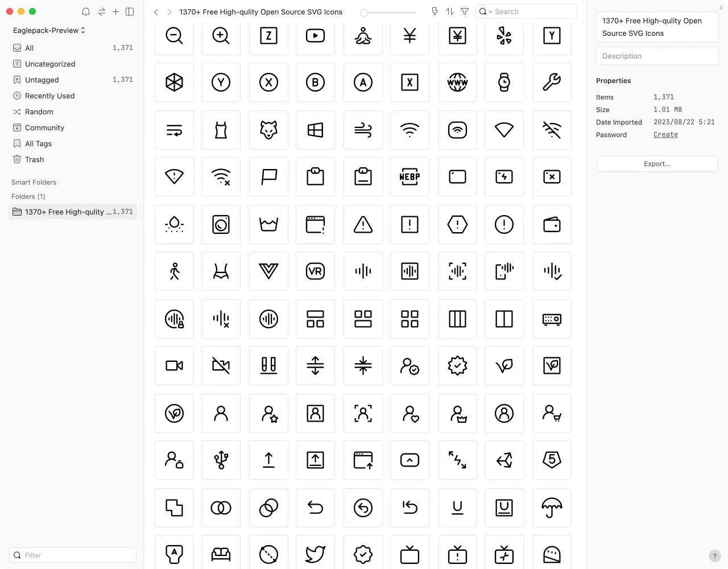
Task: Click the help question mark button
Action: pos(715,556)
